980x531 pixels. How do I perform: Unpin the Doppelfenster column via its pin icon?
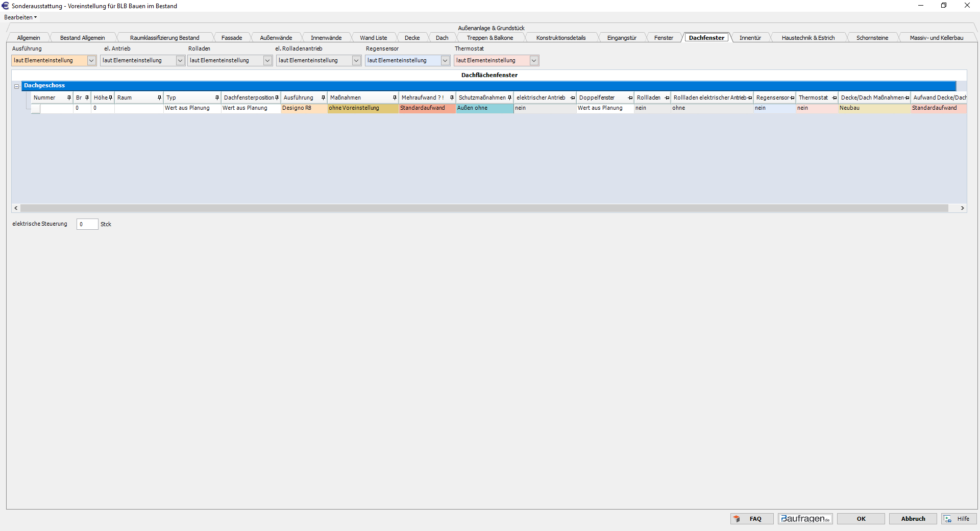click(630, 98)
